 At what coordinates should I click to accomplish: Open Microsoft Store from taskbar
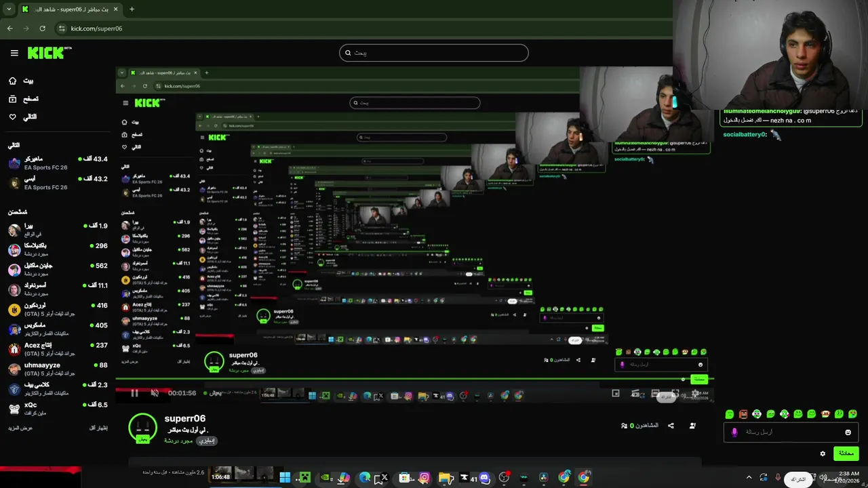click(x=405, y=478)
